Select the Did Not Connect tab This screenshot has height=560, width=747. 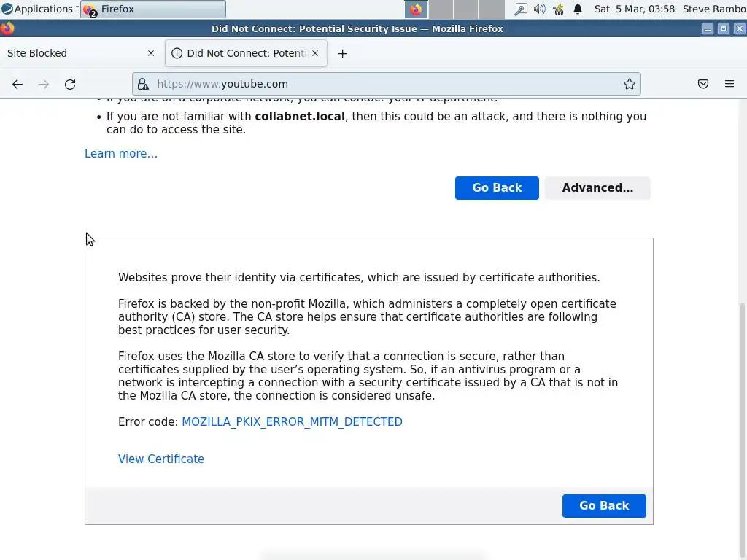[246, 53]
